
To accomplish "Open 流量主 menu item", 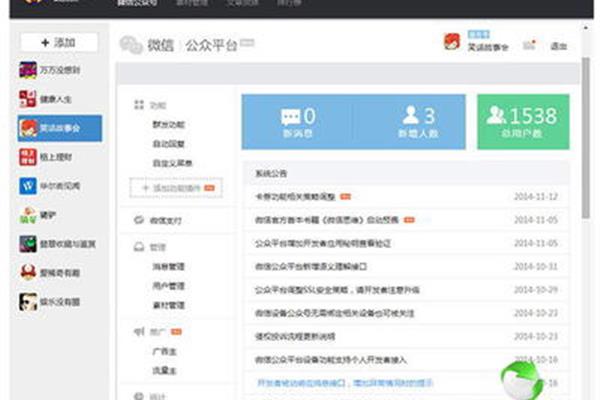I will pyautogui.click(x=165, y=371).
